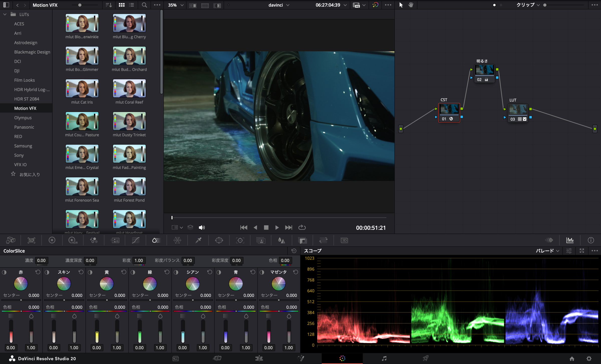The height and width of the screenshot is (364, 601).
Task: Open the Color Warper palette
Action: (177, 240)
